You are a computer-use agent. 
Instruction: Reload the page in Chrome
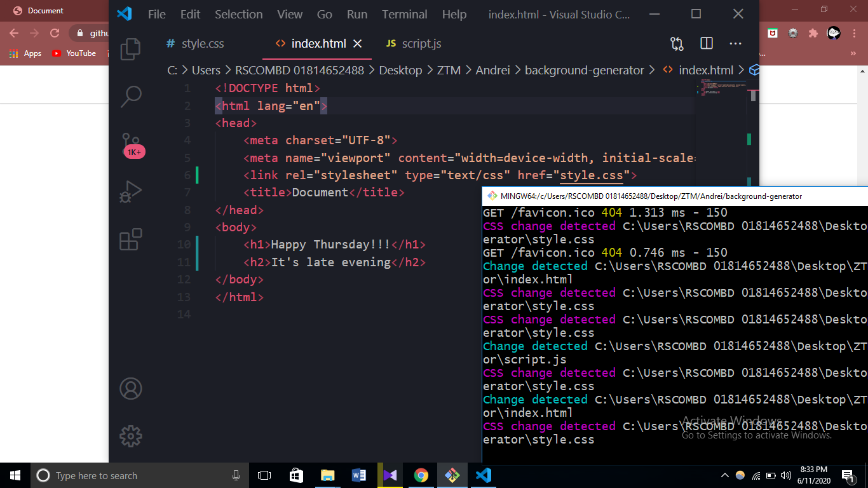(x=55, y=33)
